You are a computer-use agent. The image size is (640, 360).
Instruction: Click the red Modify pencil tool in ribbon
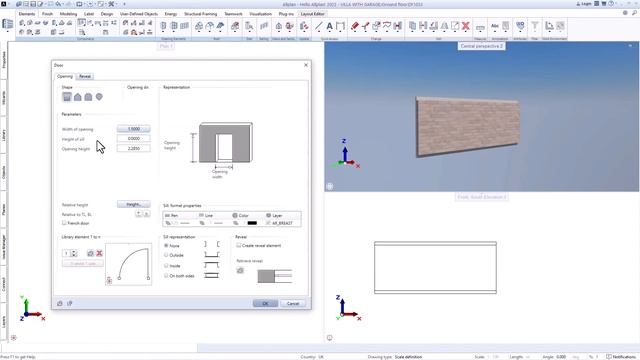click(354, 26)
